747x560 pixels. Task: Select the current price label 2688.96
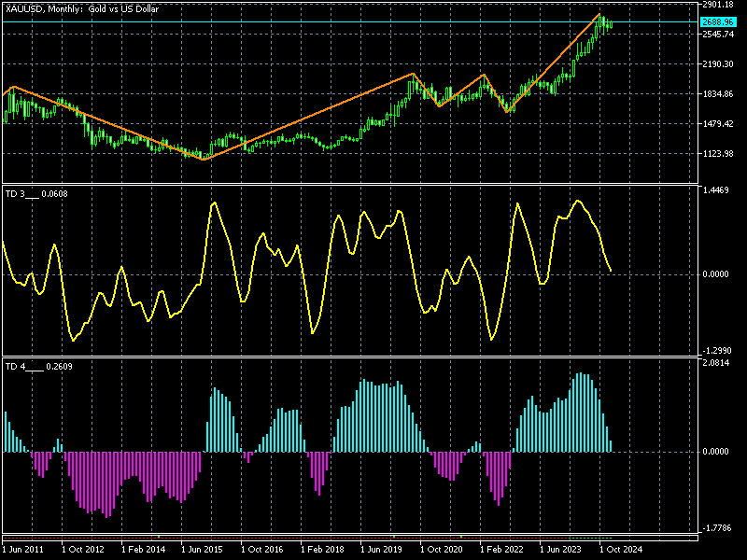717,21
